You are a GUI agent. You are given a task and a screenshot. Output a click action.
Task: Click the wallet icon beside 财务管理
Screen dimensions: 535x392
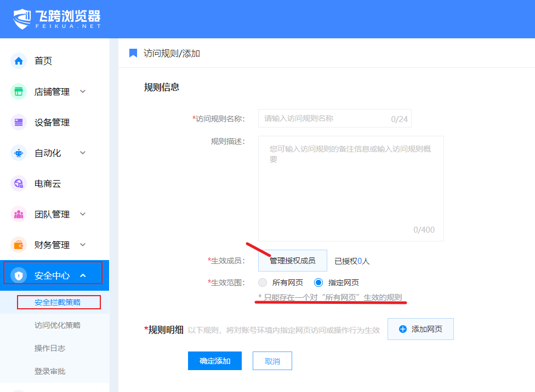19,245
